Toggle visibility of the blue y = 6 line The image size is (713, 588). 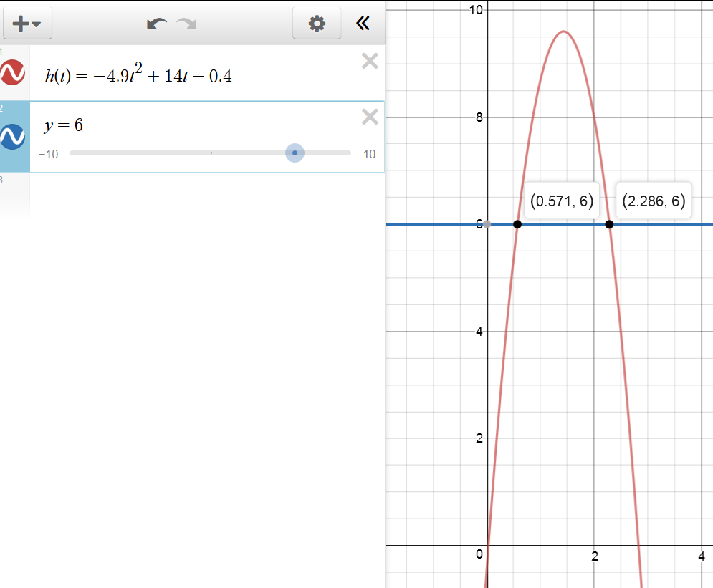14,137
